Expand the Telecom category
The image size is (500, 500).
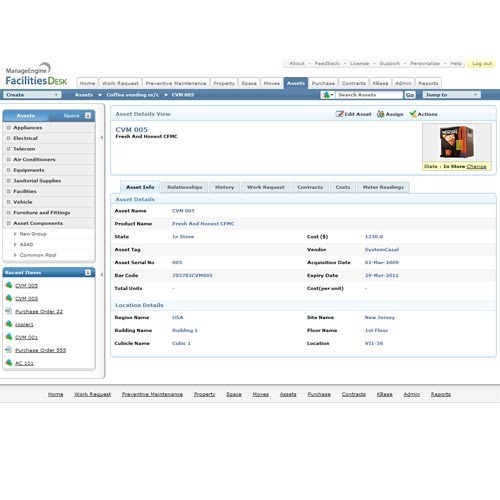coord(9,149)
